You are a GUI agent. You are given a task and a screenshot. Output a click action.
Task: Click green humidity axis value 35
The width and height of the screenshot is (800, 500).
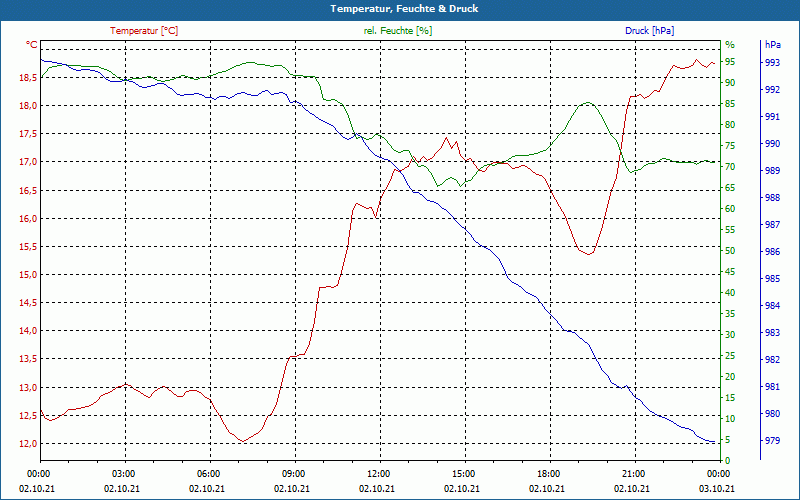tap(730, 314)
